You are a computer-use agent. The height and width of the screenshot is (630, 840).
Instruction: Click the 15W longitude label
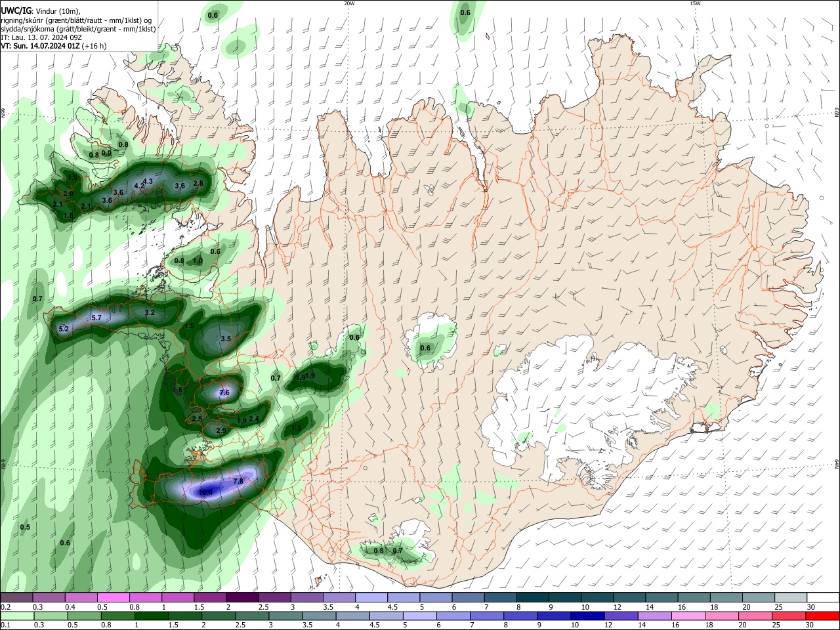(x=695, y=3)
